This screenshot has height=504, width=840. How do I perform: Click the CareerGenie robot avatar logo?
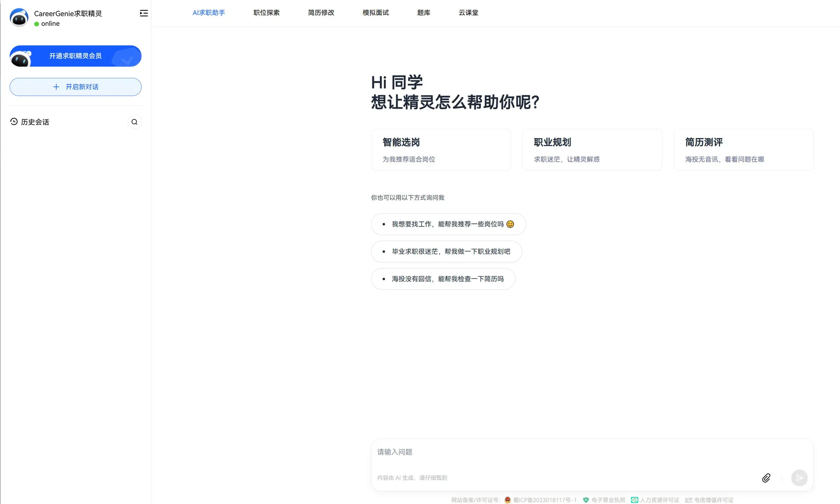coord(19,17)
